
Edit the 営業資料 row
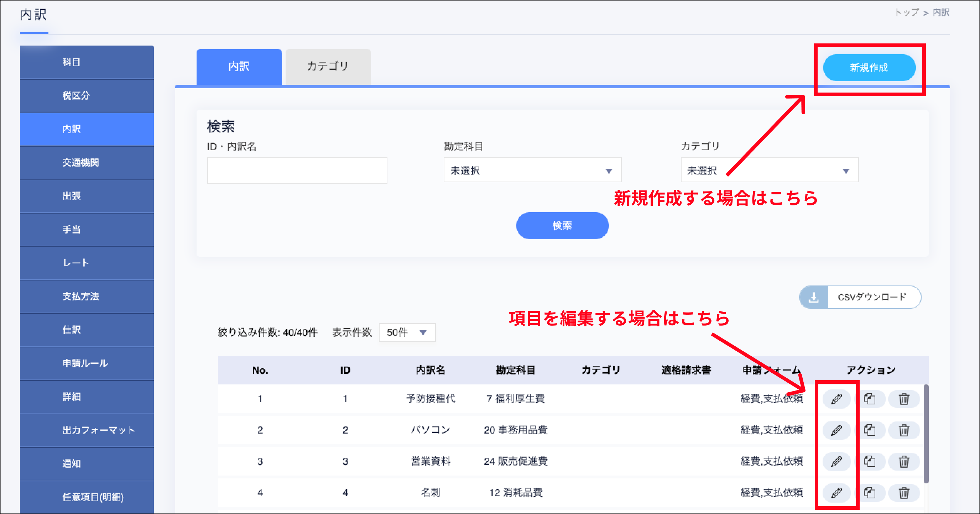(x=836, y=462)
